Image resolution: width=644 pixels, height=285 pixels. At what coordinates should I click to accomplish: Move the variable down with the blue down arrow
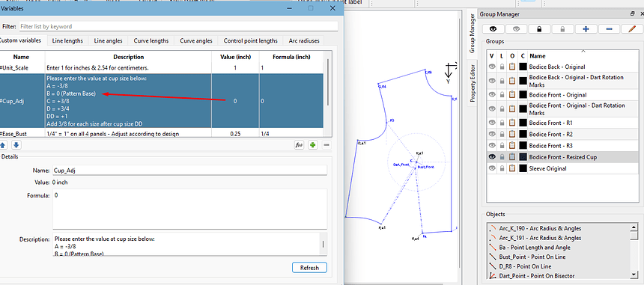pos(16,145)
